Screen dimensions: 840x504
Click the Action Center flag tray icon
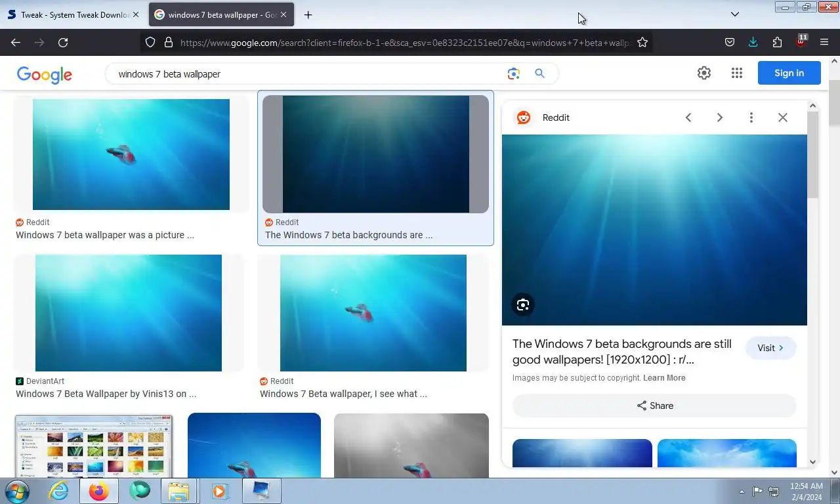point(757,492)
